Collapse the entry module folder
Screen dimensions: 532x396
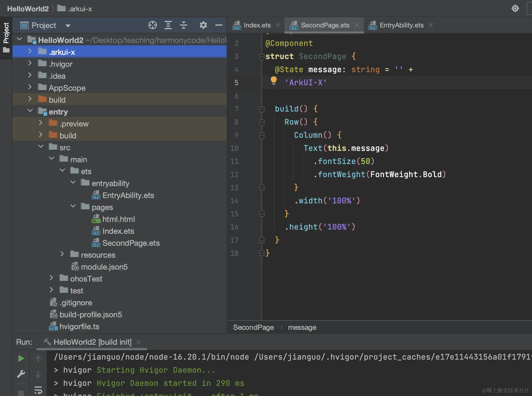click(x=30, y=111)
